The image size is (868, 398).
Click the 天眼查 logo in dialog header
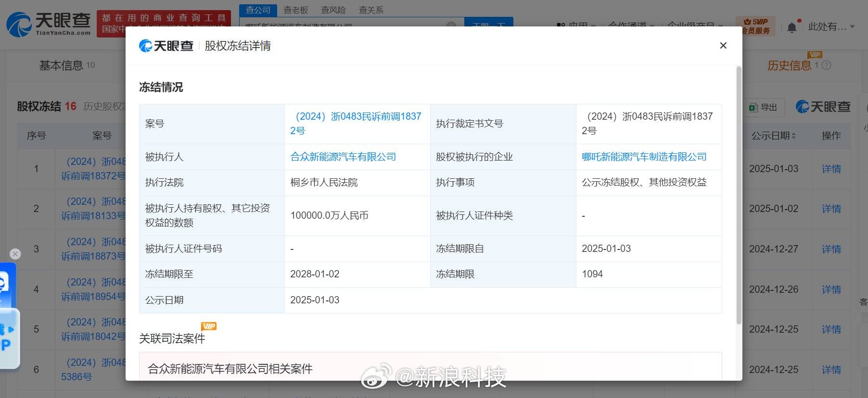[166, 46]
